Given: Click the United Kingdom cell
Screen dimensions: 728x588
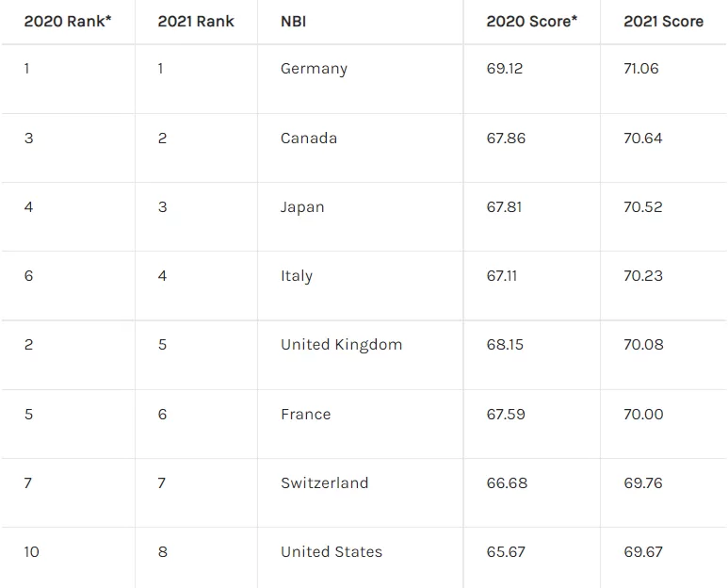Looking at the screenshot, I should click(341, 345).
